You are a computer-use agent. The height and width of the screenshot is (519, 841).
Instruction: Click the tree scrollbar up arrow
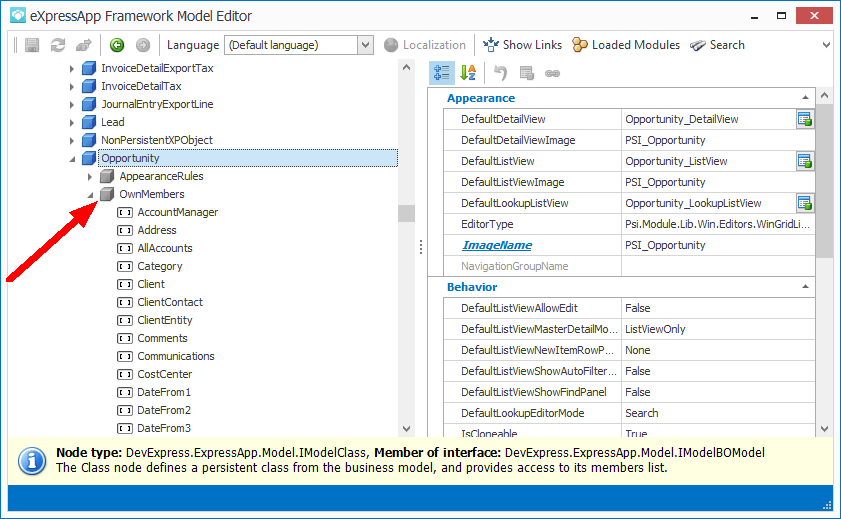(406, 68)
